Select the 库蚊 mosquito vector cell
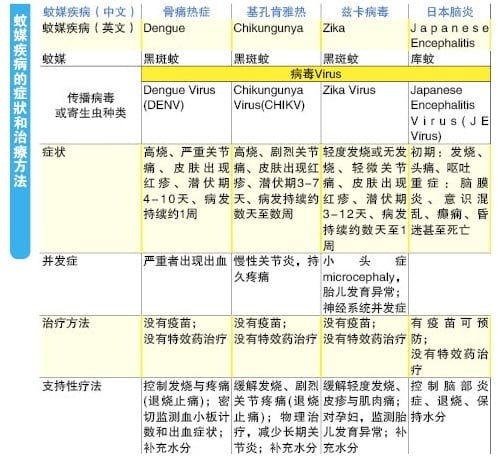 tap(450, 59)
